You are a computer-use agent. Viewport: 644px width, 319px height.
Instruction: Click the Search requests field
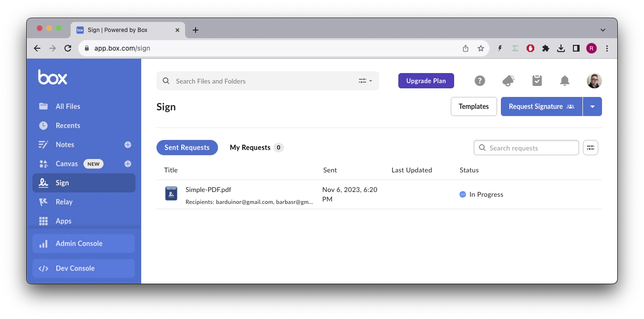click(x=526, y=148)
